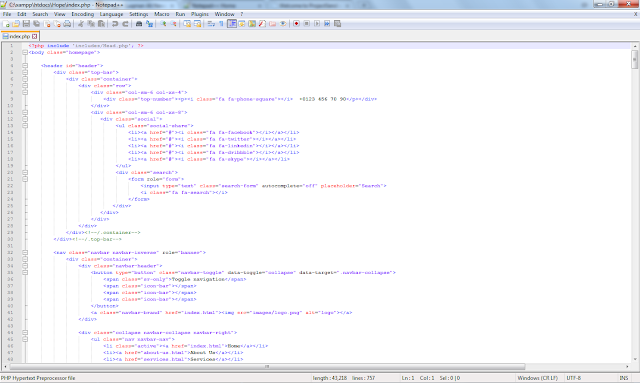Undo the last edit via Undo icon
The image size is (640, 383).
coord(115,24)
